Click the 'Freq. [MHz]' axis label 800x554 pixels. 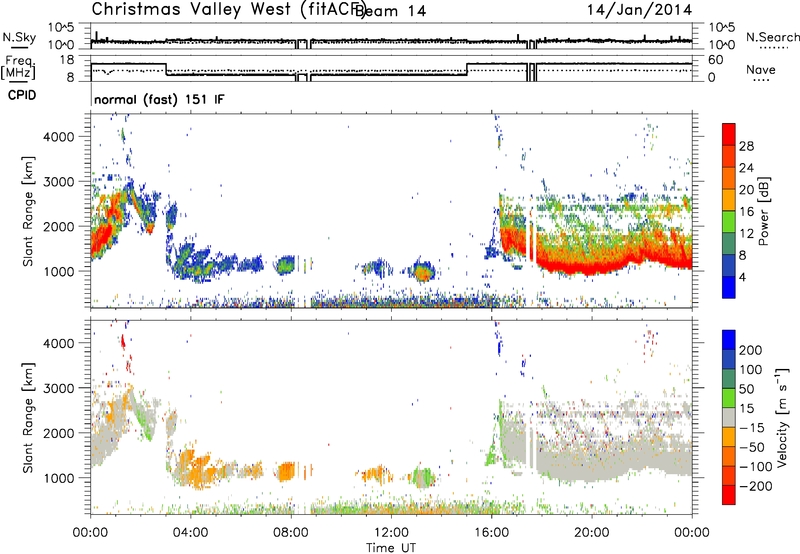(18, 67)
